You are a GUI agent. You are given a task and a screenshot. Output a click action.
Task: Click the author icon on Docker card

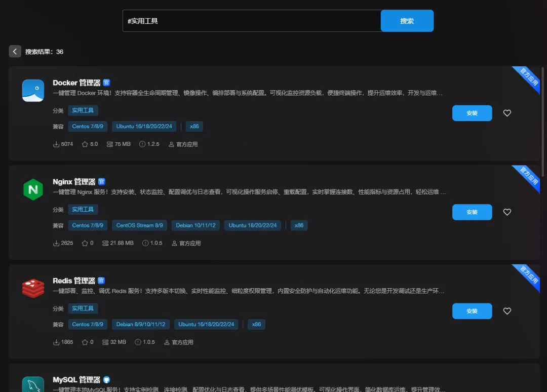[171, 144]
